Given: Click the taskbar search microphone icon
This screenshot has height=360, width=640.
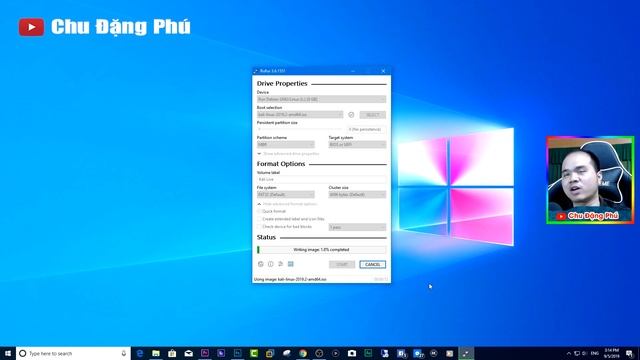Looking at the screenshot, I should coord(124,353).
